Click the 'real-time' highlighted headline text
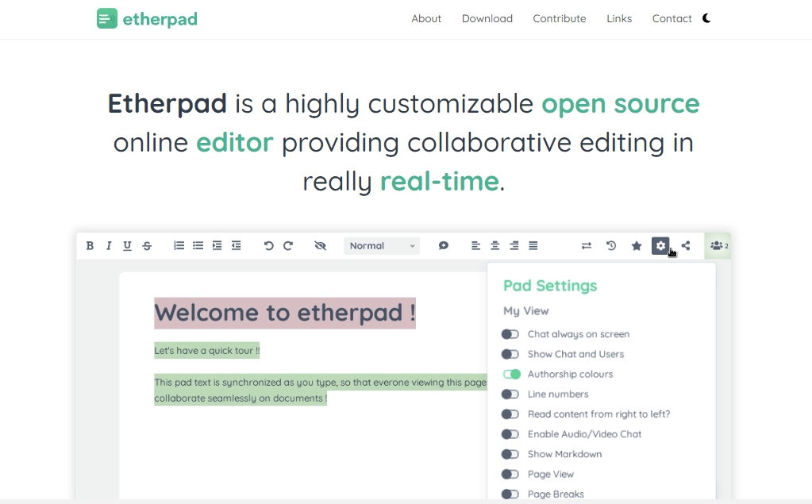 [440, 181]
